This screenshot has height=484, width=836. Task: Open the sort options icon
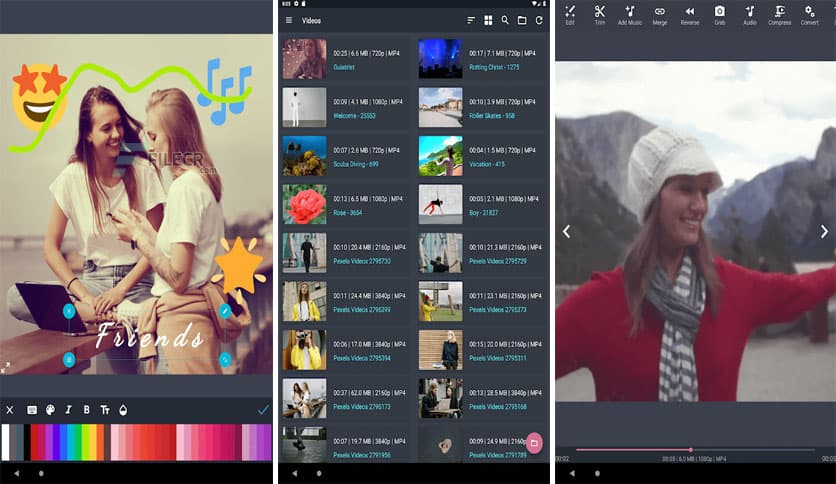(x=471, y=20)
